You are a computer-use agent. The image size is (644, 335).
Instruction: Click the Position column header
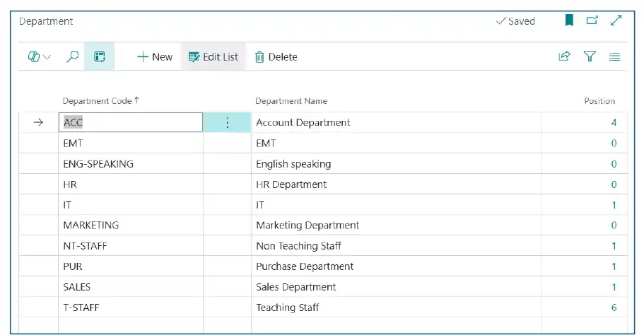click(599, 101)
